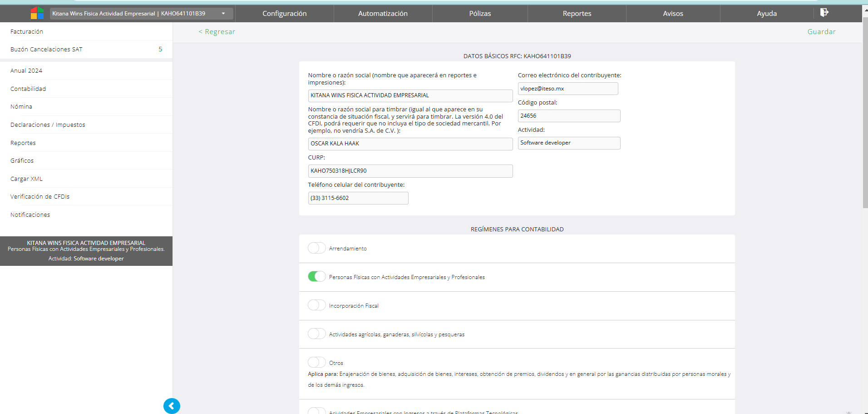Open the Pólizas menu
The width and height of the screenshot is (868, 414).
click(x=480, y=14)
